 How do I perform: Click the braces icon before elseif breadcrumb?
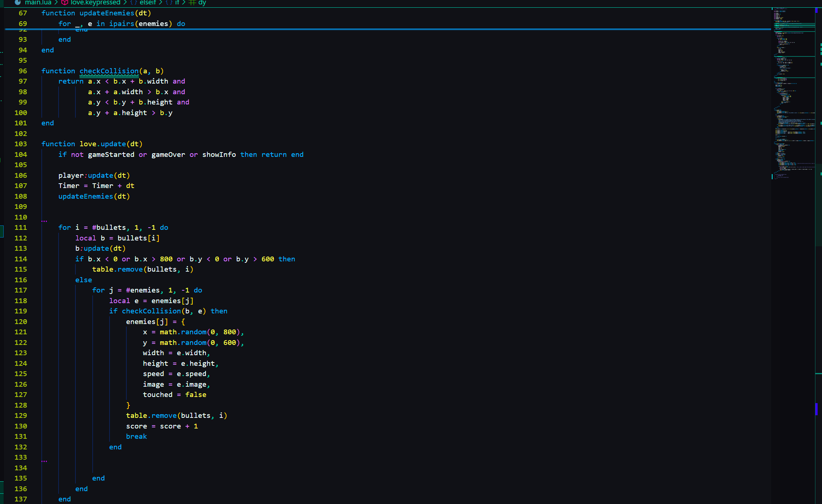133,3
